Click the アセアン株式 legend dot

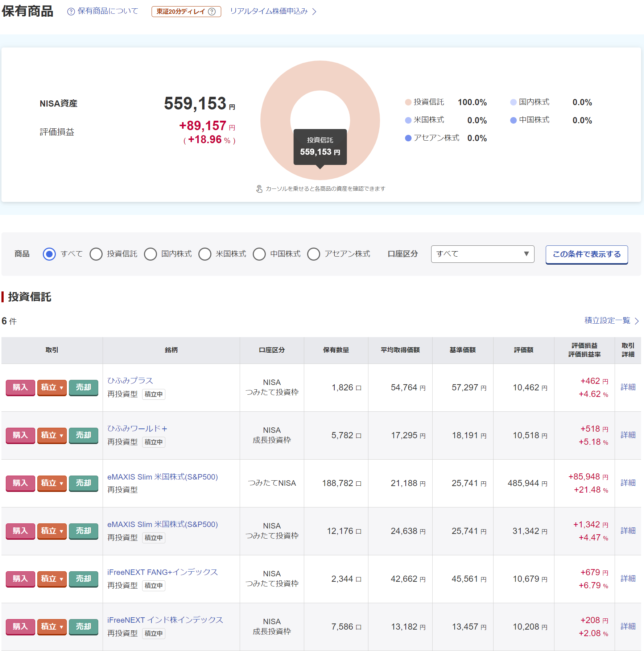coord(408,138)
